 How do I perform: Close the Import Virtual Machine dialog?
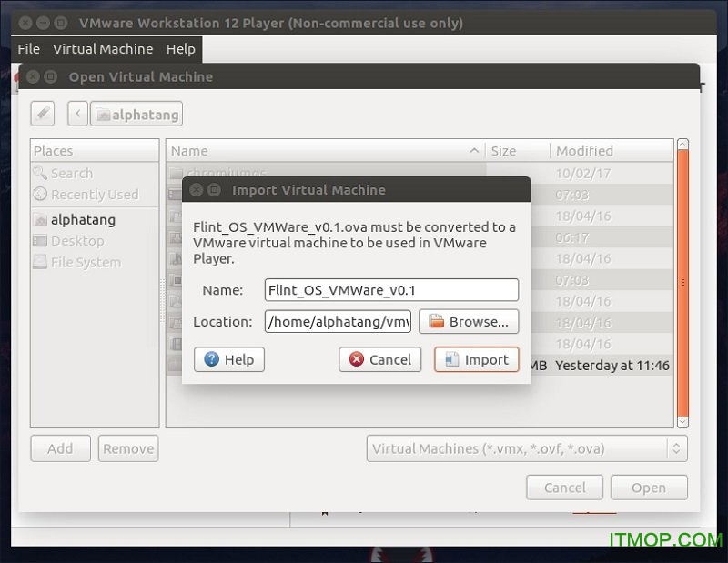[197, 189]
